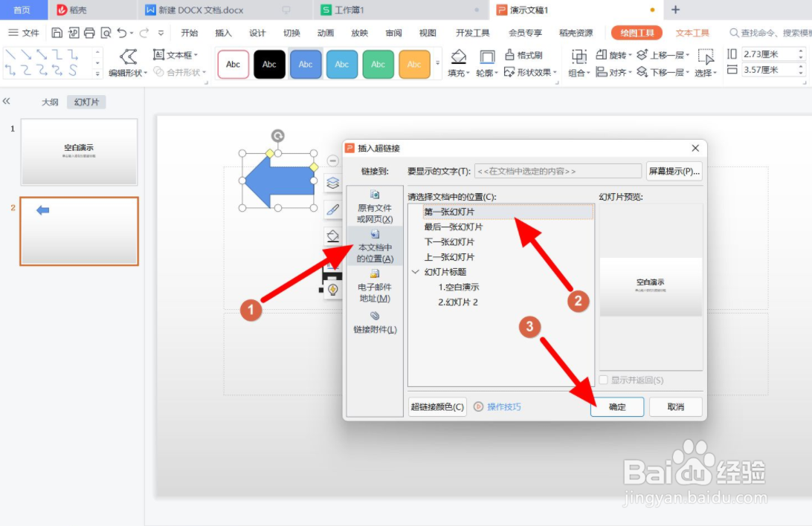Collapse the 幻灯片标题 tree node
Viewport: 812px width, 526px height.
tap(416, 271)
